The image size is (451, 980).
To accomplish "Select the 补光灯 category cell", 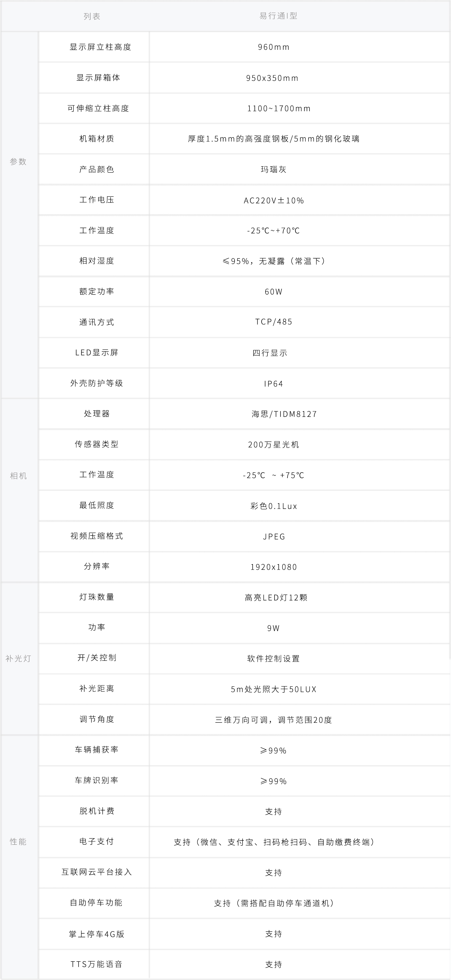I will 18,659.
